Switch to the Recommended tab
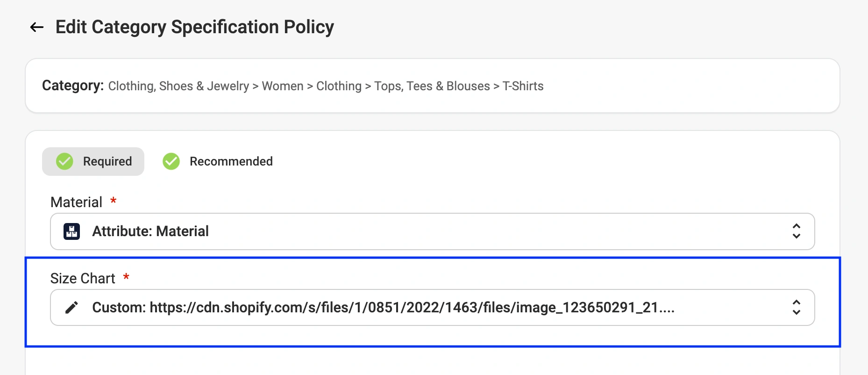 click(231, 161)
